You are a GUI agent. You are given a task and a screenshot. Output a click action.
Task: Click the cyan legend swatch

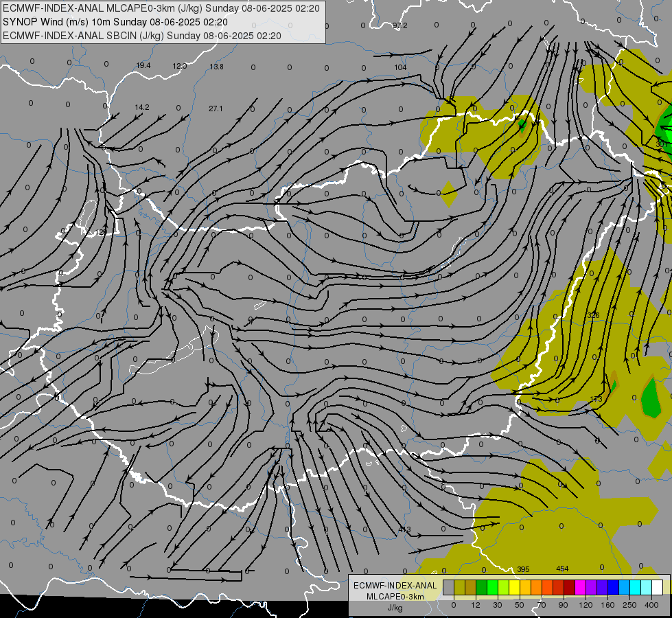(636, 587)
